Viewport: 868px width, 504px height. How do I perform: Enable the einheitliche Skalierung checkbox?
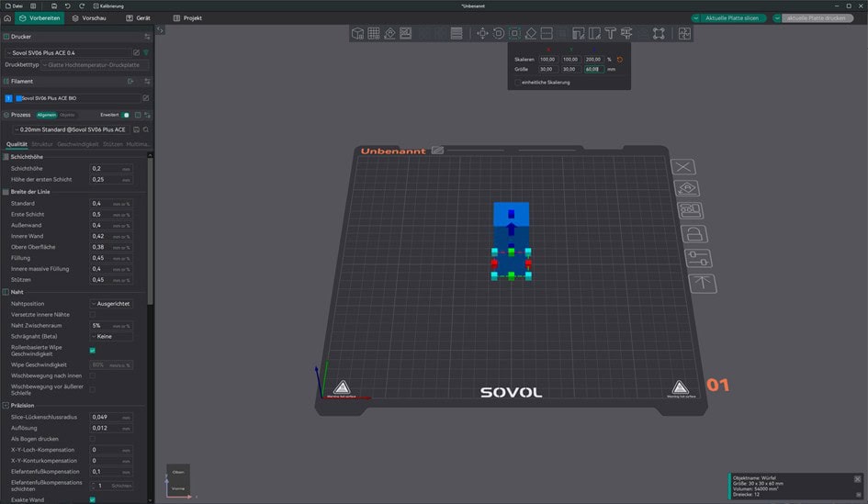(x=519, y=83)
